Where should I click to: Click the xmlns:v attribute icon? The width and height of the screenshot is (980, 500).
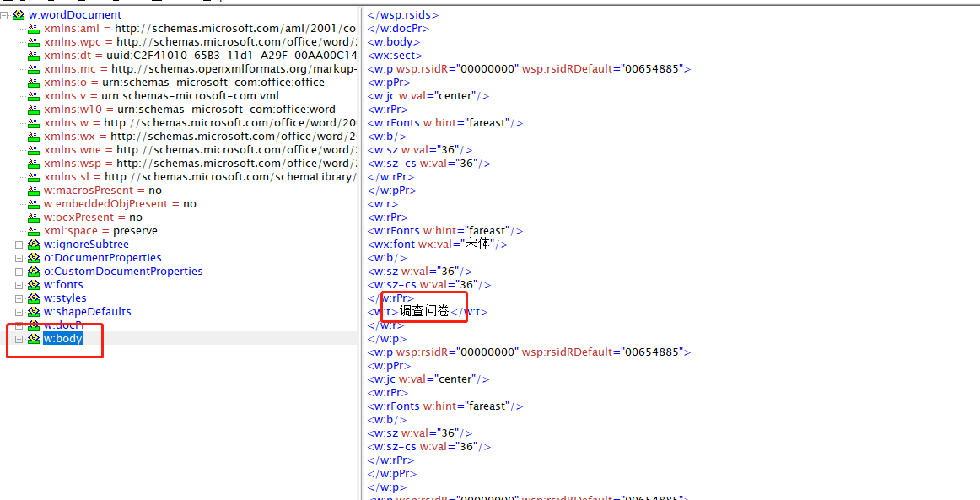click(34, 95)
